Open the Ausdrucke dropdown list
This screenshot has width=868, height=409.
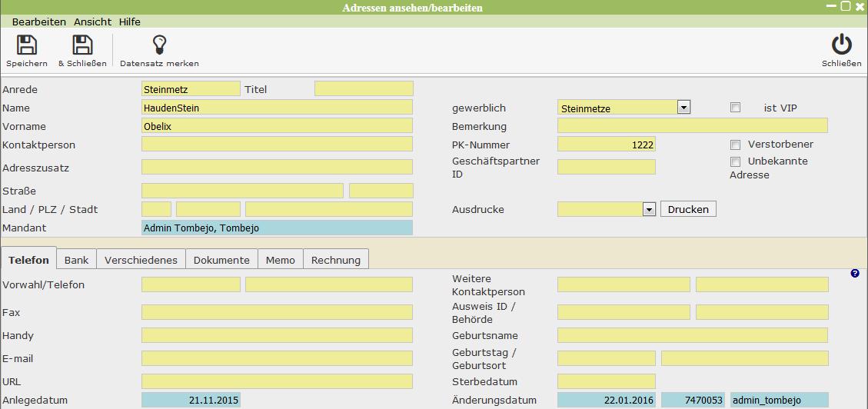[648, 209]
